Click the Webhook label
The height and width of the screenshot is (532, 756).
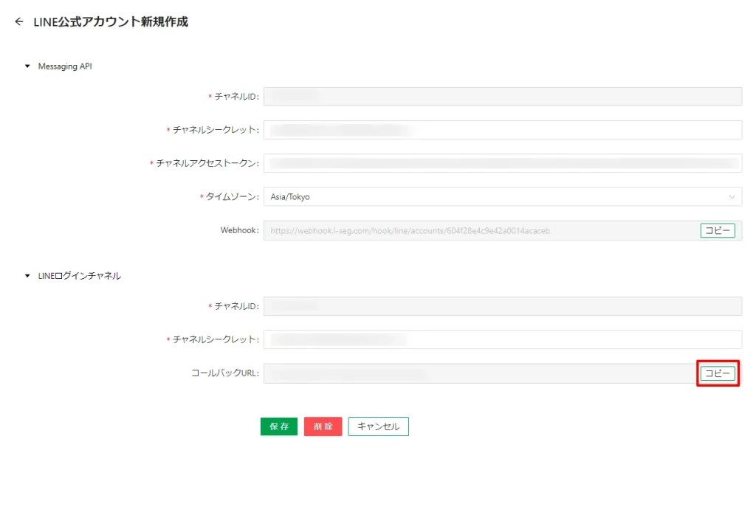(240, 230)
